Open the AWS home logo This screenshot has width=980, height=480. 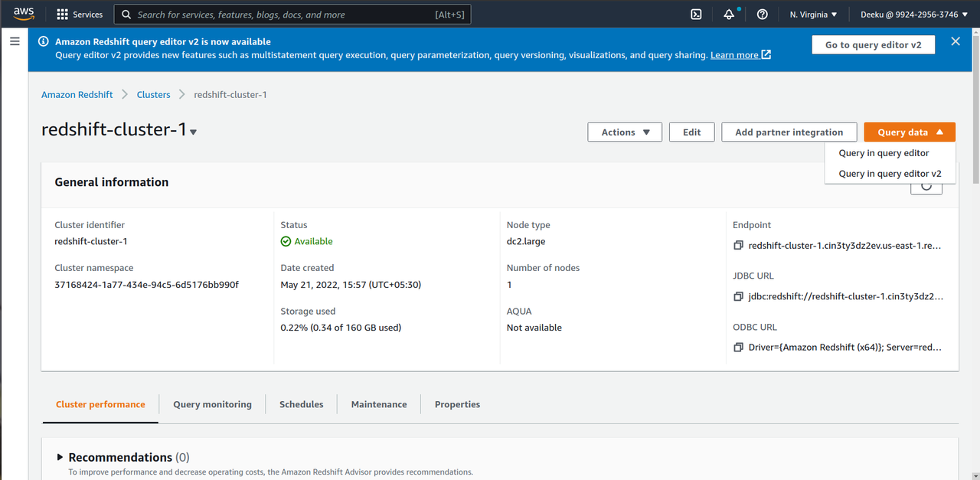coord(23,14)
